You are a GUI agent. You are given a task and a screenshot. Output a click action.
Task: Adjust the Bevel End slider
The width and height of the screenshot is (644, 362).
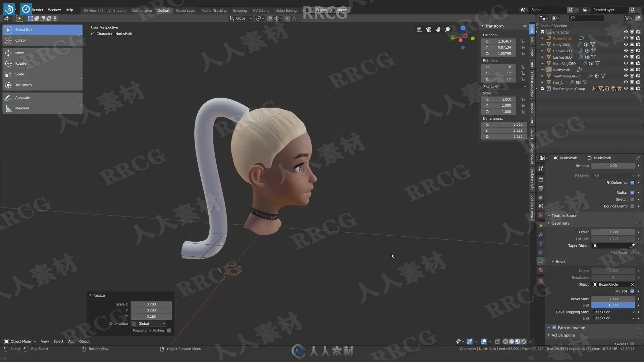pyautogui.click(x=613, y=305)
